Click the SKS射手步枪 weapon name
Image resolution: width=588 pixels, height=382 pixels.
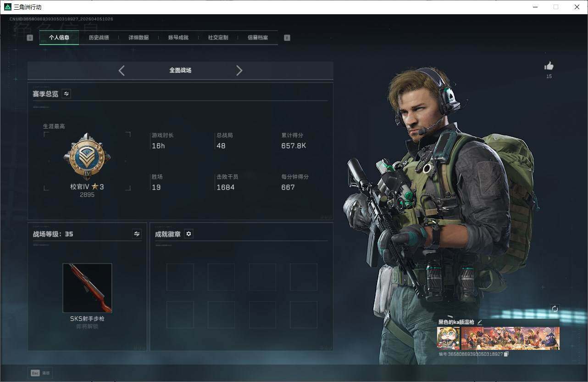(x=87, y=318)
